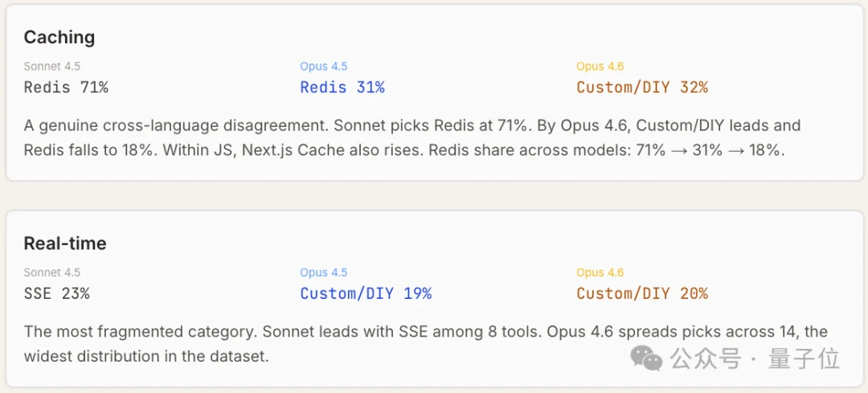
Task: Select the orange Custom/DIY 32% value
Action: point(642,88)
